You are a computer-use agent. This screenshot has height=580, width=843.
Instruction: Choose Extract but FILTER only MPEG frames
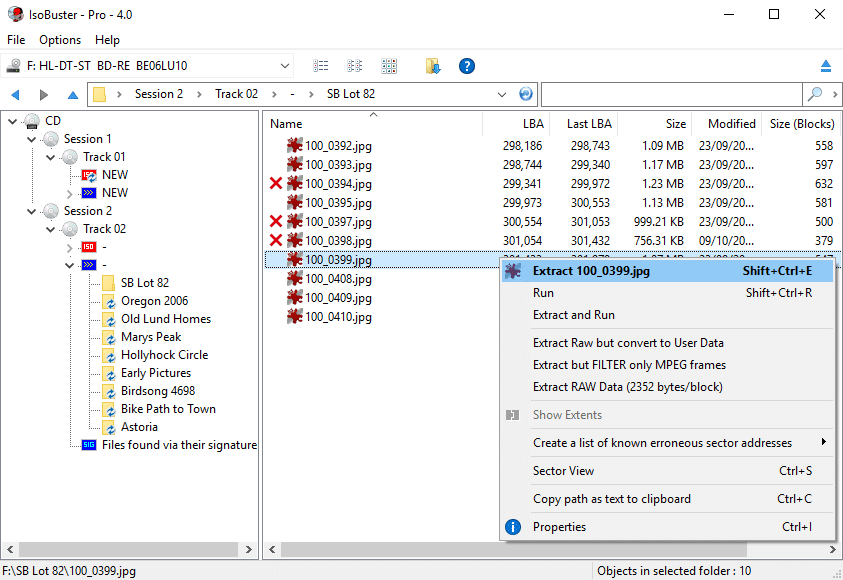pyautogui.click(x=667, y=365)
